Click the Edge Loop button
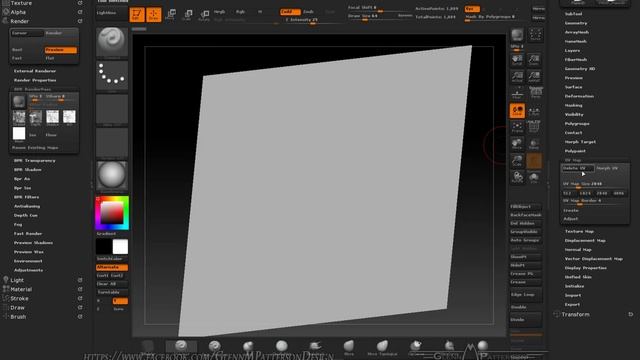Image resolution: width=640 pixels, height=360 pixels. tap(526, 295)
